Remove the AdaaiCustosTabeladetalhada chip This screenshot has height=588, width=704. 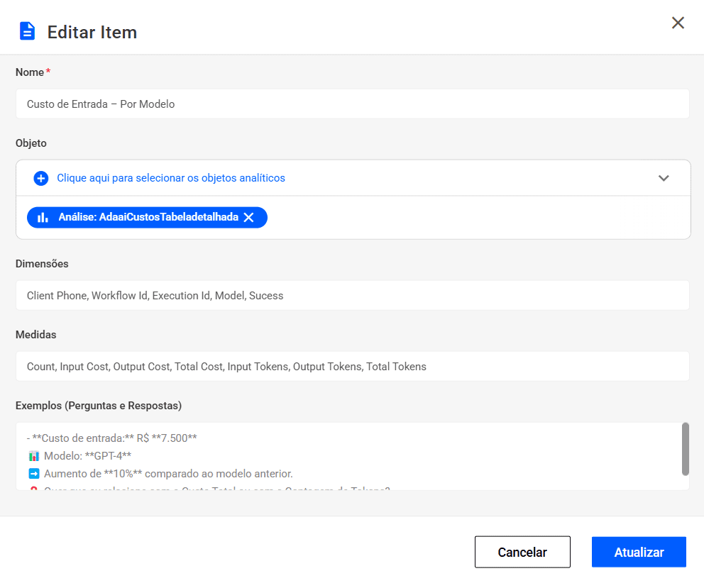(x=249, y=218)
